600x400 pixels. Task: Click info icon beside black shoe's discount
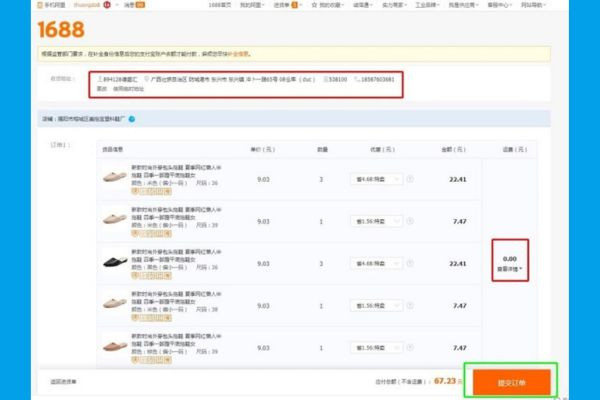pyautogui.click(x=410, y=263)
